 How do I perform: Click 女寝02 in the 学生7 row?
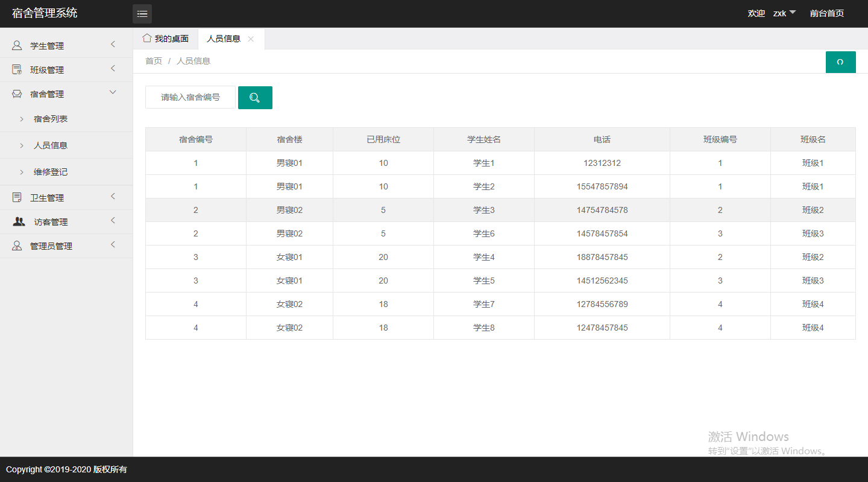289,304
